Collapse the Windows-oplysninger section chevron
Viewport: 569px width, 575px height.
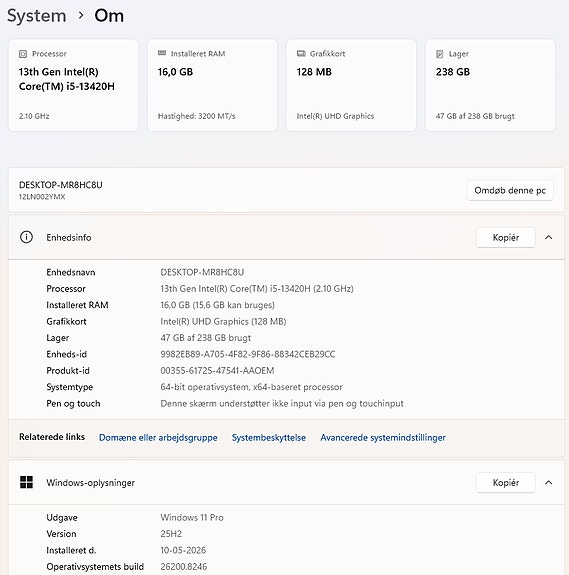point(548,483)
